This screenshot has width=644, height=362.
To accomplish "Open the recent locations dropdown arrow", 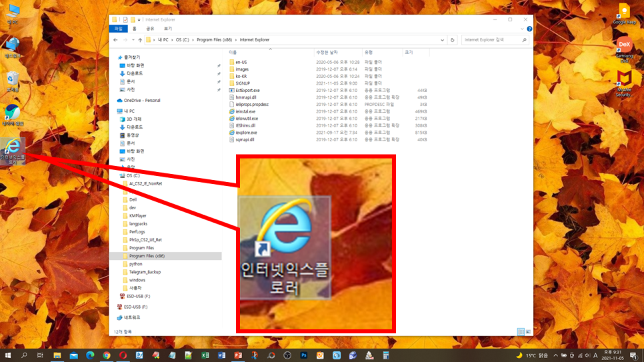I will [x=133, y=40].
